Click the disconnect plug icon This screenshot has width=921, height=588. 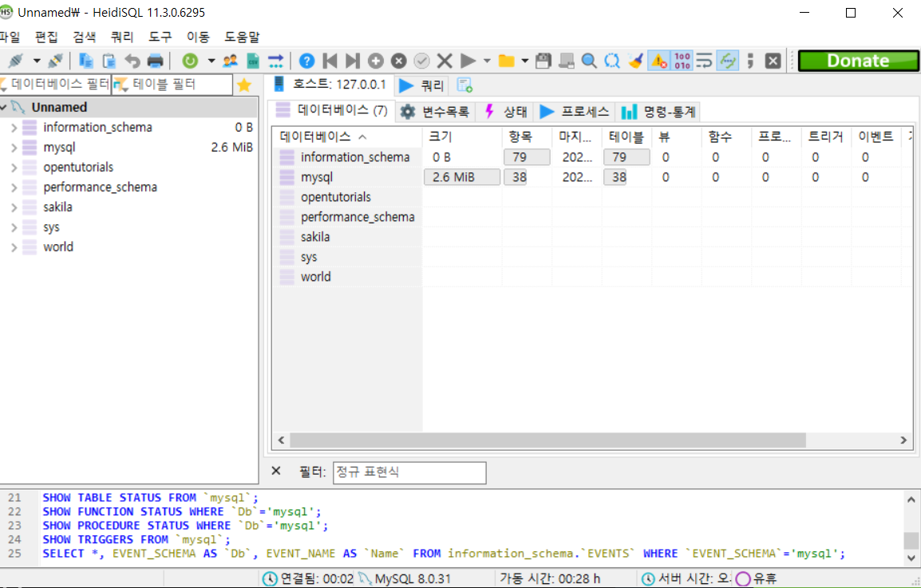(56, 61)
